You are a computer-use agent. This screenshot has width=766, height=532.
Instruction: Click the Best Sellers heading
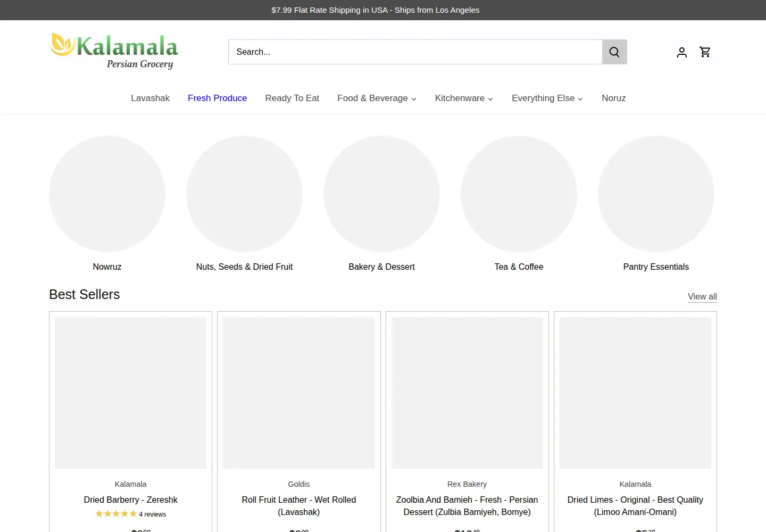tap(85, 294)
